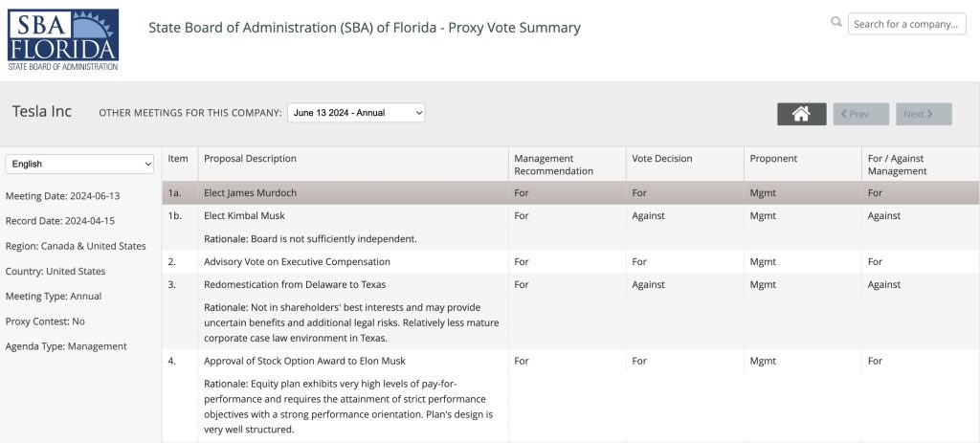Click the Vote Decision column header
Screen dimensions: 980x443
[x=662, y=159]
